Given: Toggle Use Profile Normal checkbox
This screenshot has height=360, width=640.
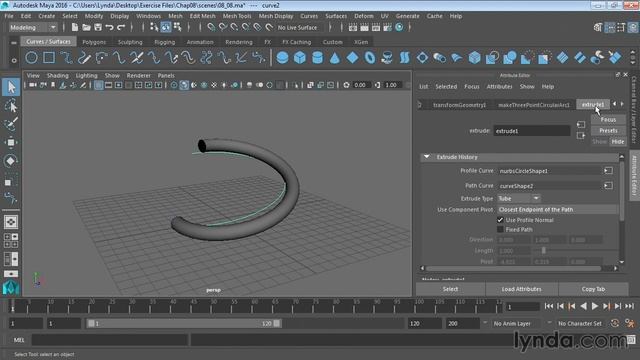Looking at the screenshot, I should (500, 220).
